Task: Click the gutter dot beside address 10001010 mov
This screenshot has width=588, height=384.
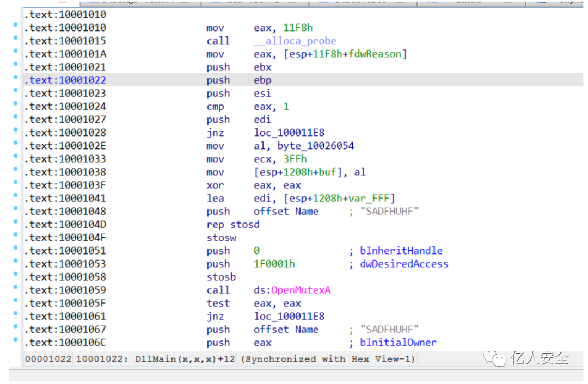Action: tap(15, 24)
